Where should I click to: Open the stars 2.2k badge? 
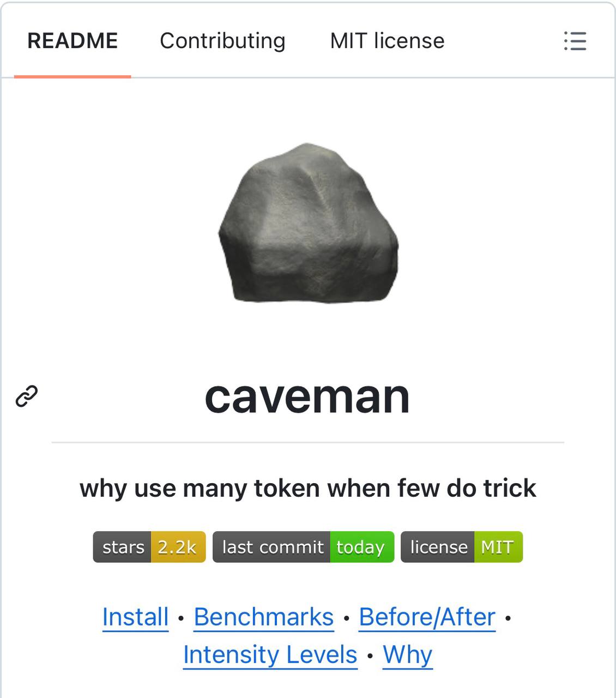pos(149,546)
